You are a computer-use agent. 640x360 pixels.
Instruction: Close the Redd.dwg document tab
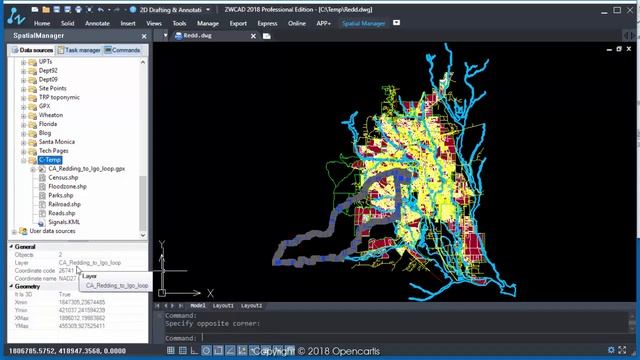point(253,36)
